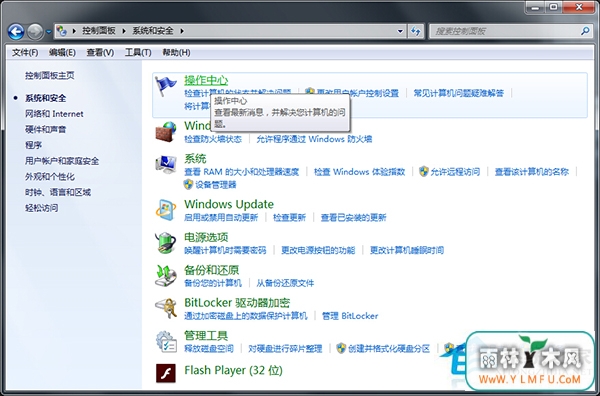This screenshot has height=396, width=600.
Task: Open the 系统 heading link
Action: tap(195, 158)
